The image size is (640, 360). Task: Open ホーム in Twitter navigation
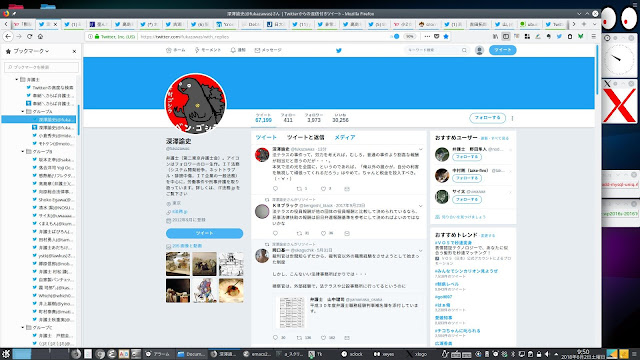[176, 50]
